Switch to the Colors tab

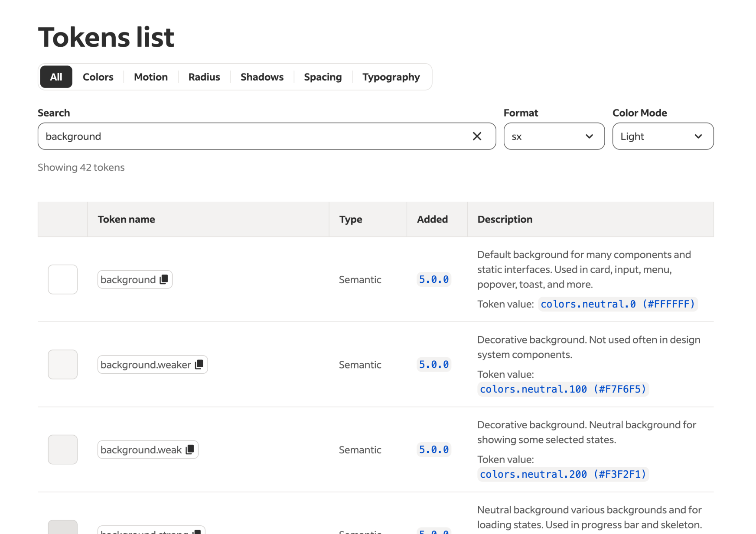(x=98, y=77)
